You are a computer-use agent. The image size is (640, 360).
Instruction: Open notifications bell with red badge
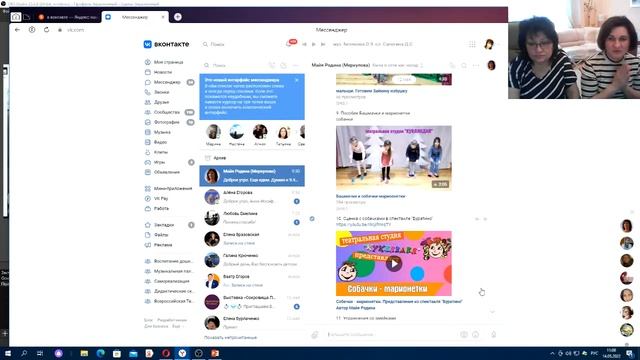(x=289, y=44)
